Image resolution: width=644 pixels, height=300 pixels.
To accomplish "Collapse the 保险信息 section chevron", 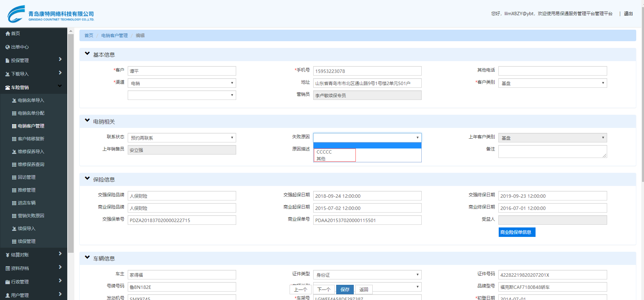I will 87,179.
